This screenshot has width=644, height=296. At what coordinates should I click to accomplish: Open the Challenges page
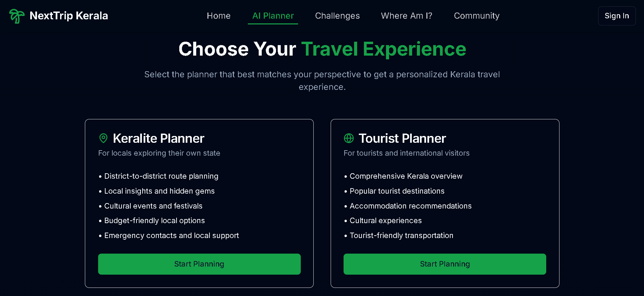tap(337, 16)
